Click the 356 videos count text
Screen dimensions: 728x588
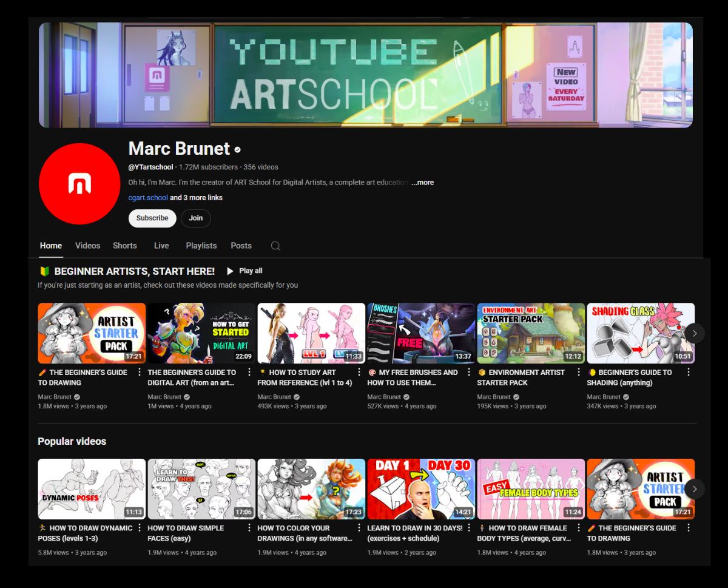coord(261,167)
